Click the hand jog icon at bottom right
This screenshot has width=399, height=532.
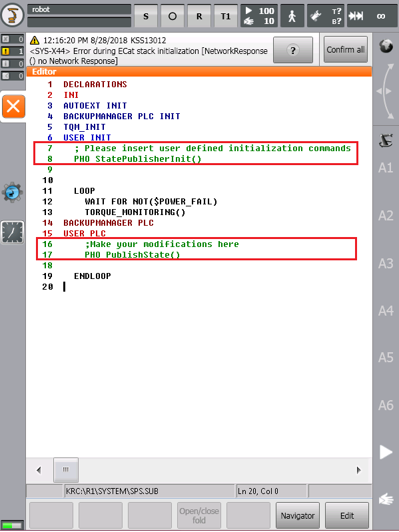[x=386, y=499]
